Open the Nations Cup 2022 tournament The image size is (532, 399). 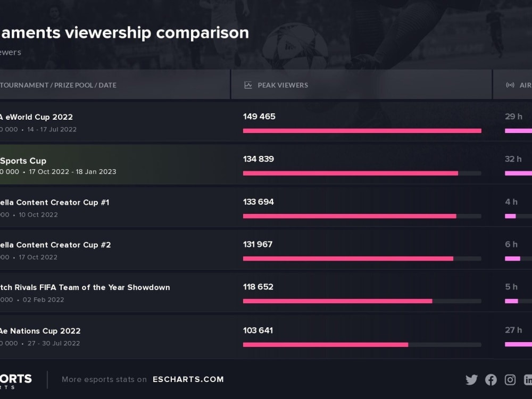pos(40,331)
